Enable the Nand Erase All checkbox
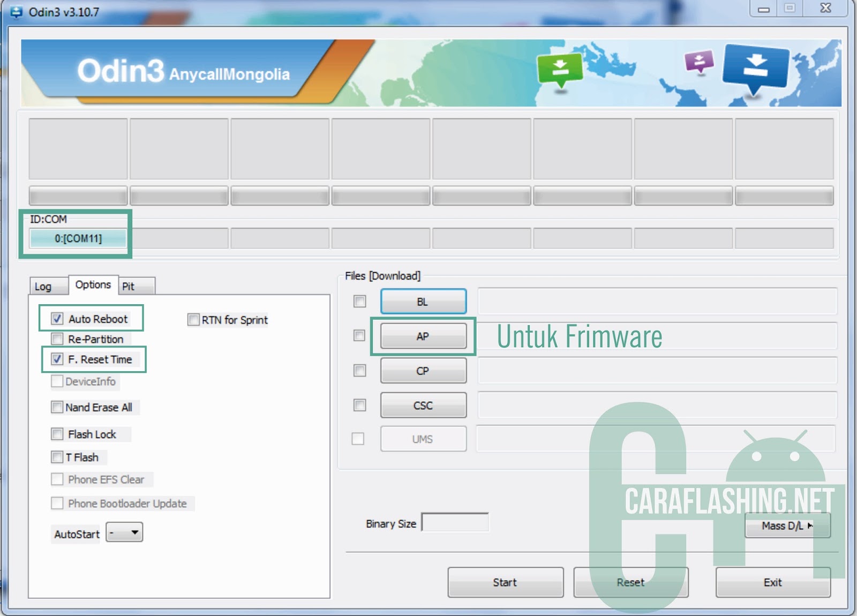 point(57,407)
